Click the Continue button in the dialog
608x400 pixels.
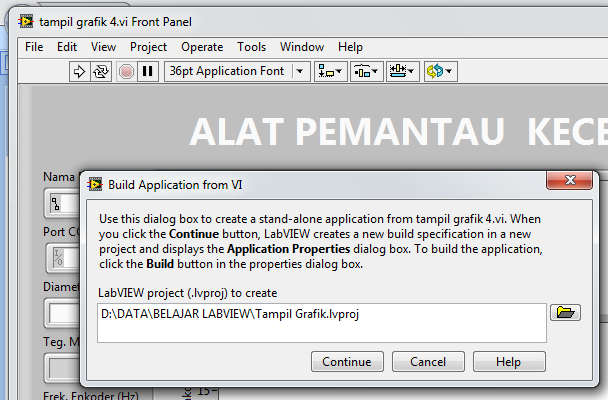(x=347, y=362)
